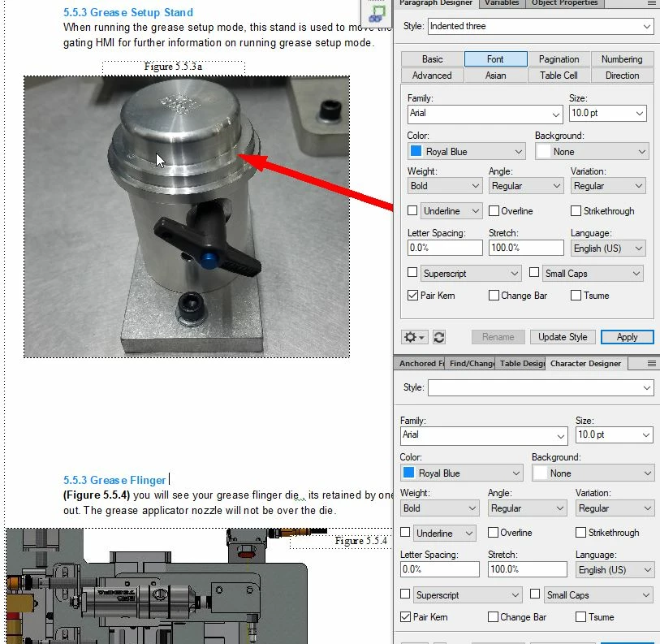Click the Apply button in Paragraph Designer
This screenshot has width=660, height=644.
point(628,337)
